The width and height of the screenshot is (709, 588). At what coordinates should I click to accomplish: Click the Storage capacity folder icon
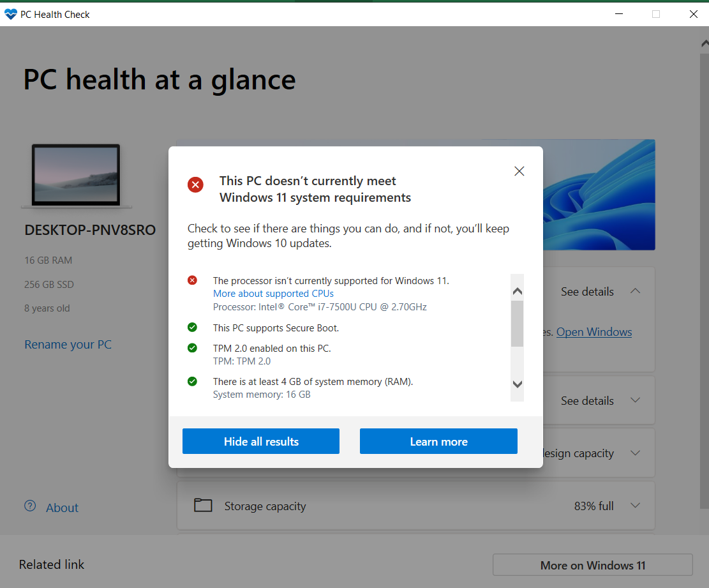tap(203, 504)
